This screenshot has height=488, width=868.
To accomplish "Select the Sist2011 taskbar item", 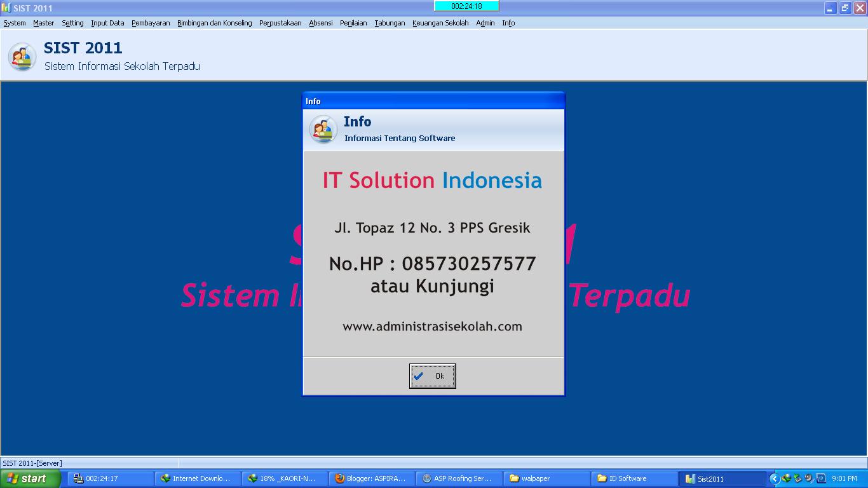I will [722, 478].
